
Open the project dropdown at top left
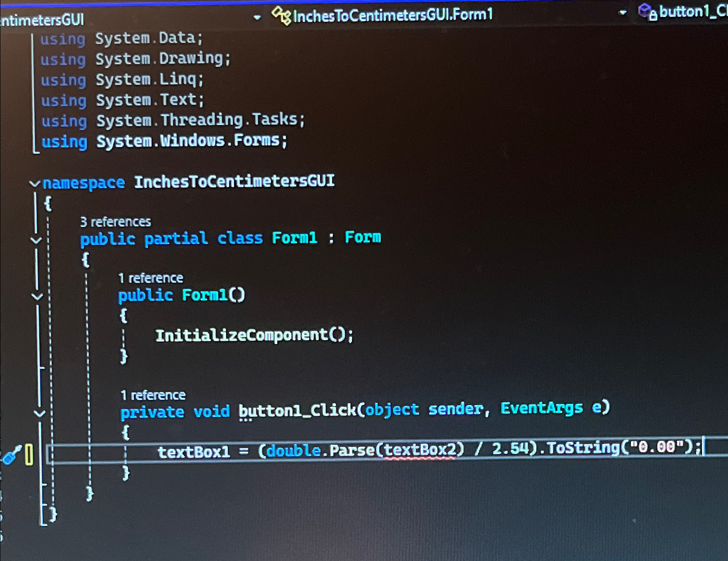pyautogui.click(x=256, y=16)
